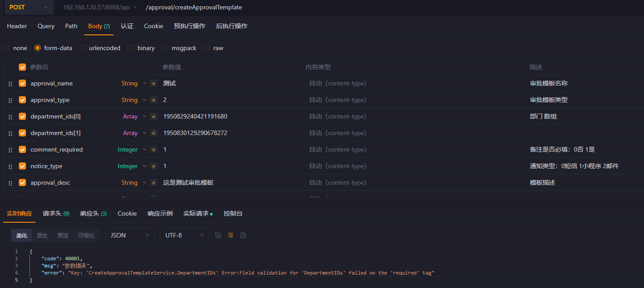This screenshot has height=288, width=644.
Task: Save response to file icon
Action: click(x=243, y=235)
